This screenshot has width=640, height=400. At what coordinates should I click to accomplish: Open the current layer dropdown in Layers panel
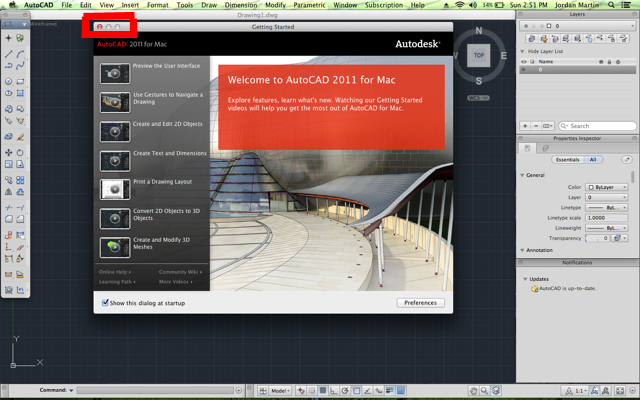tap(577, 26)
